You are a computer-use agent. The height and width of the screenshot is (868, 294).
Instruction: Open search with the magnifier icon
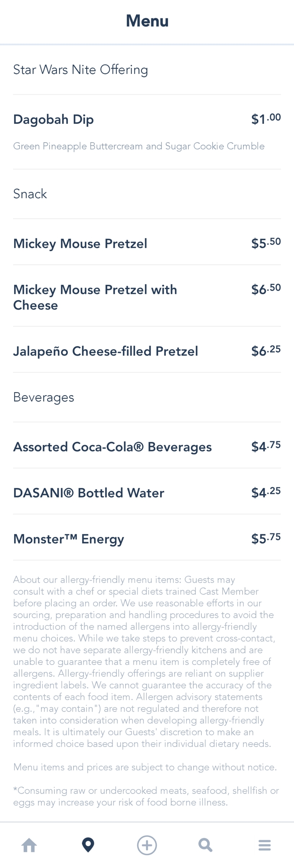coord(206,845)
